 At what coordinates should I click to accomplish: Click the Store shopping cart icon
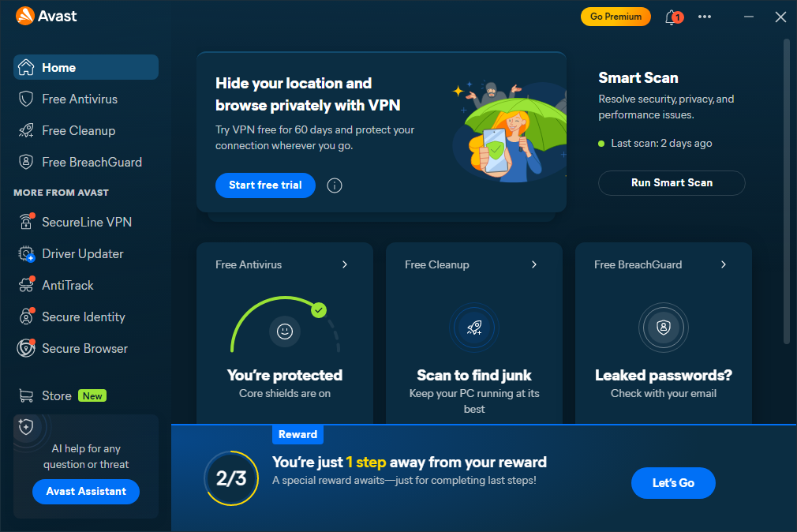[x=26, y=395]
